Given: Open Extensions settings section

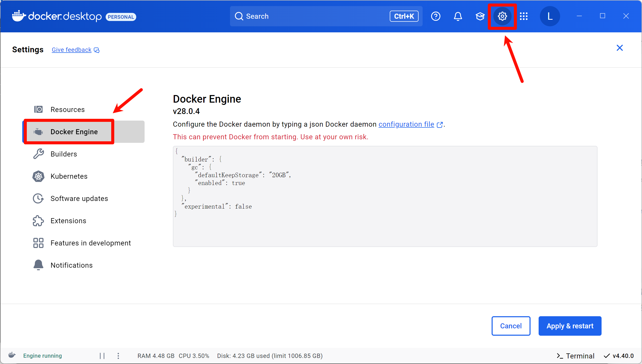Looking at the screenshot, I should point(68,221).
